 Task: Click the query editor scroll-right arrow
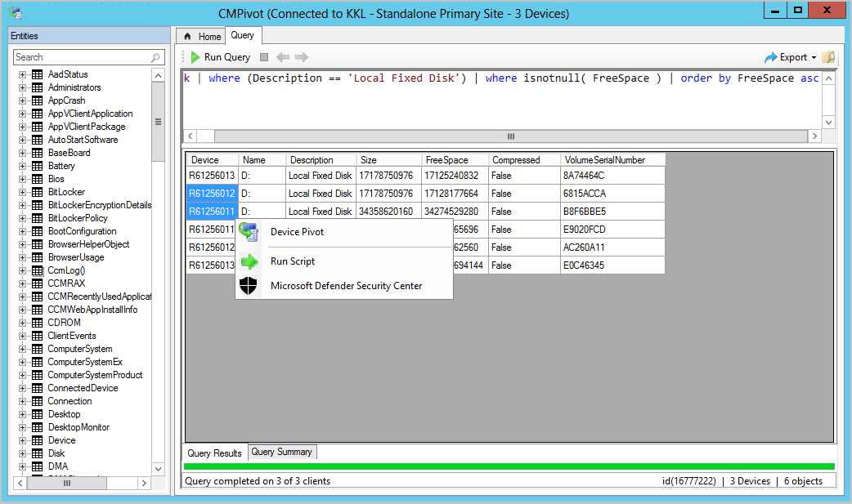click(x=814, y=136)
